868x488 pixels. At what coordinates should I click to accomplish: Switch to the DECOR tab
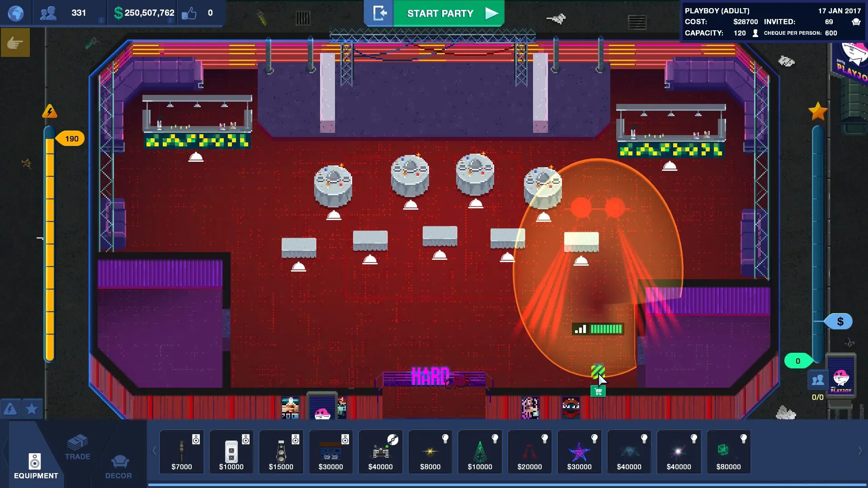118,466
